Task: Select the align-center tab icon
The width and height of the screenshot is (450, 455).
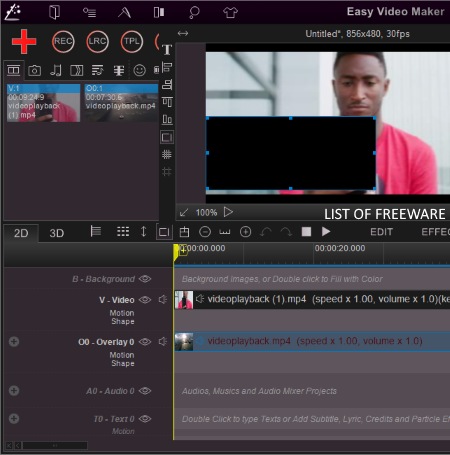Action: click(x=119, y=70)
